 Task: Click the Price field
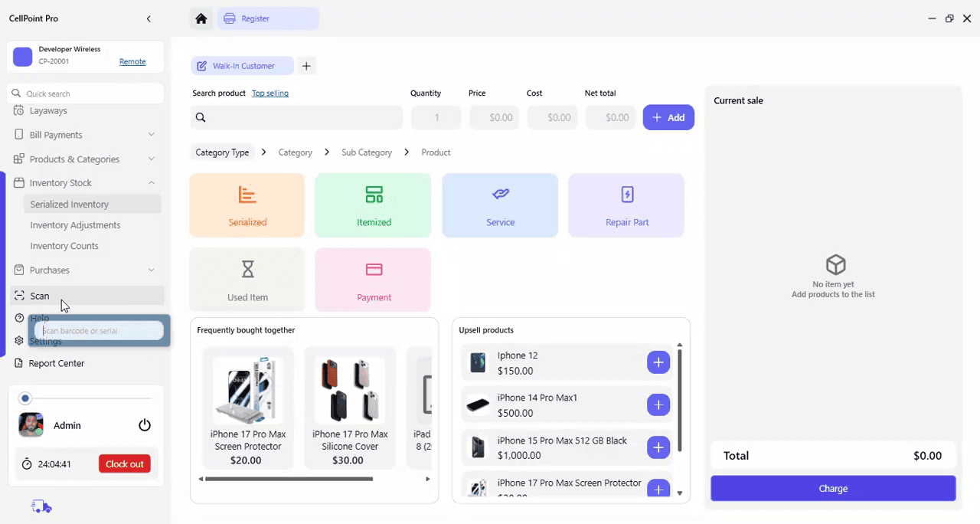(495, 117)
